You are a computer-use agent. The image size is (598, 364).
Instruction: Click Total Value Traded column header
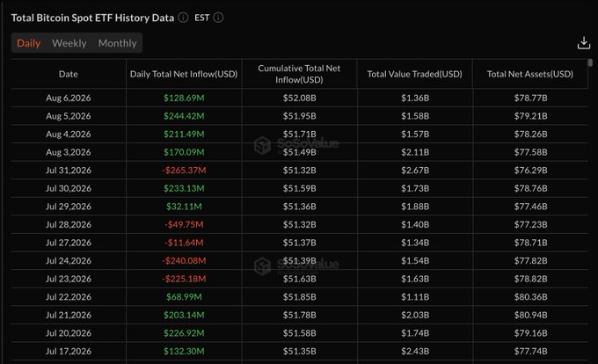414,74
